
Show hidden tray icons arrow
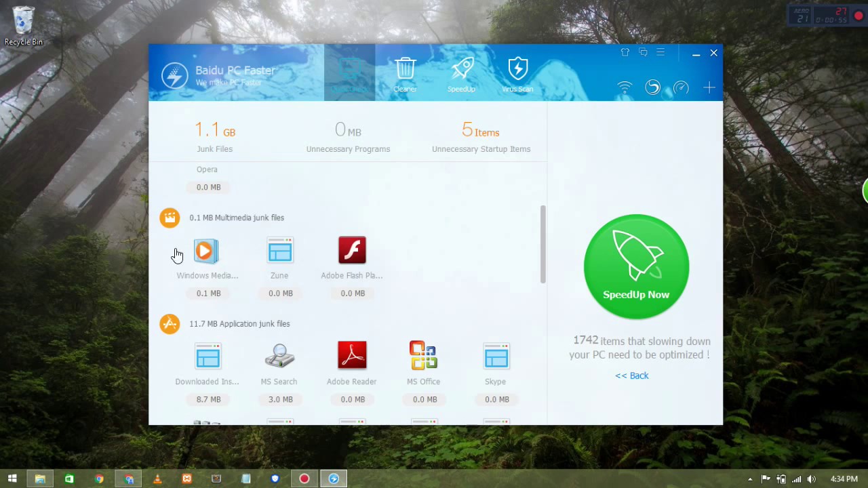pos(750,479)
